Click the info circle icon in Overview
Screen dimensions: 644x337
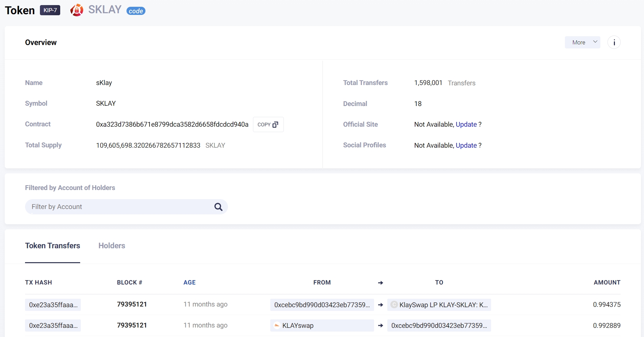pyautogui.click(x=614, y=42)
